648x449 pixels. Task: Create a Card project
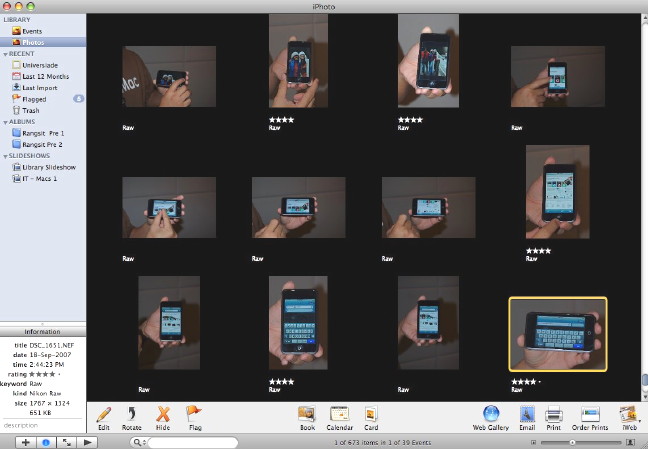(371, 418)
